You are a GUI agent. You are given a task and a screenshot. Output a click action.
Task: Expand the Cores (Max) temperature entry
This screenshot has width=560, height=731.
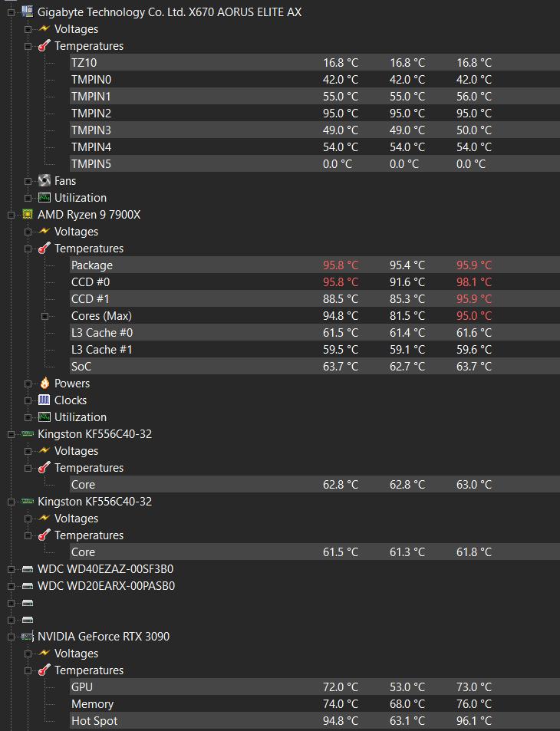(44, 316)
